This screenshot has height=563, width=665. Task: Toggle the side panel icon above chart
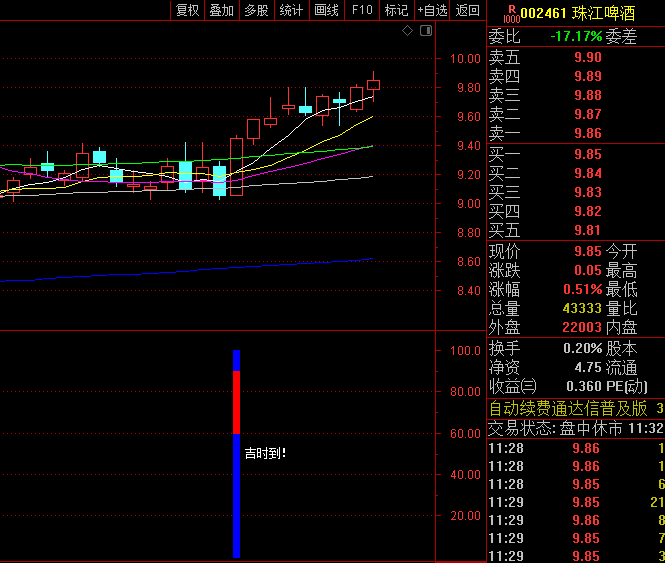(x=426, y=31)
